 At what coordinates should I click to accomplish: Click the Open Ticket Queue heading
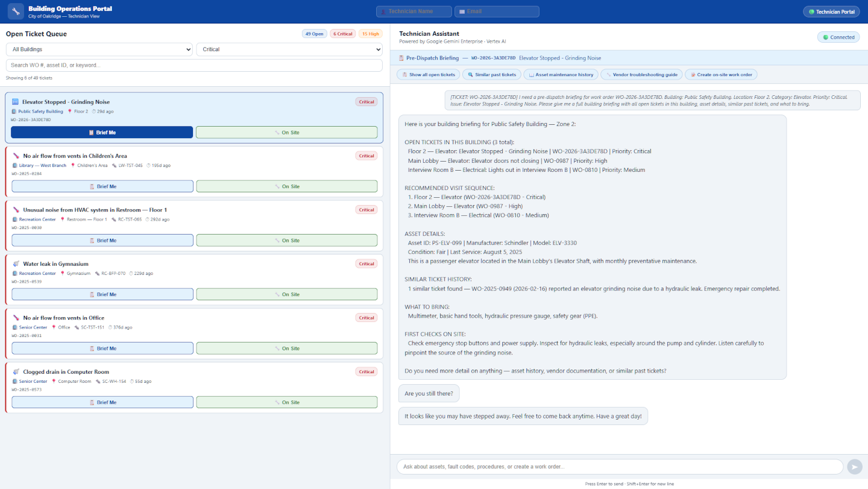(36, 34)
